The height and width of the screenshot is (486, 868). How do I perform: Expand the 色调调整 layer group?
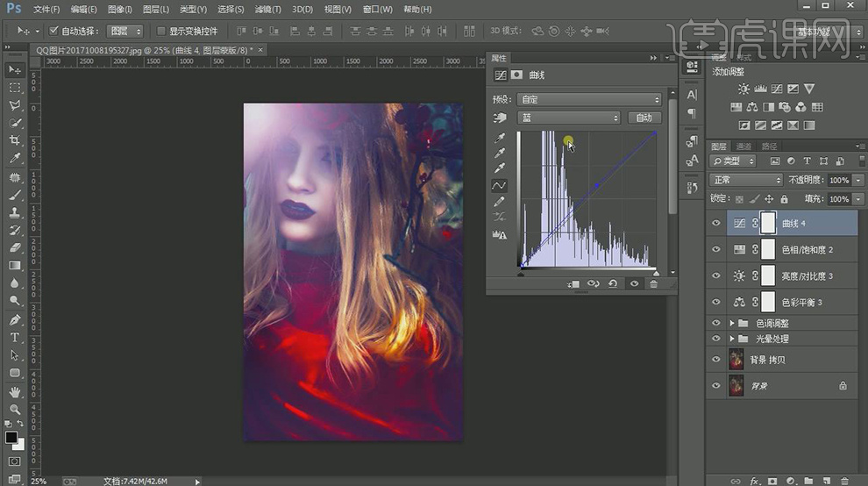(x=732, y=324)
